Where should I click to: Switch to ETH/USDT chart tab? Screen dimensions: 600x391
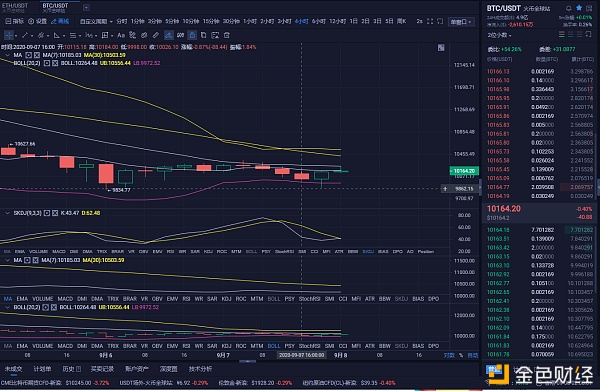(15, 8)
